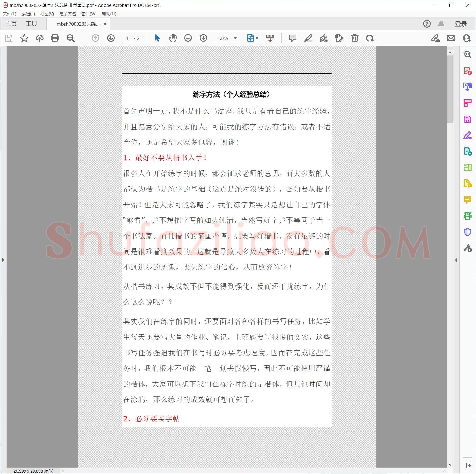The width and height of the screenshot is (476, 474).
Task: Open the Protect shield tool in right pane
Action: click(x=467, y=232)
